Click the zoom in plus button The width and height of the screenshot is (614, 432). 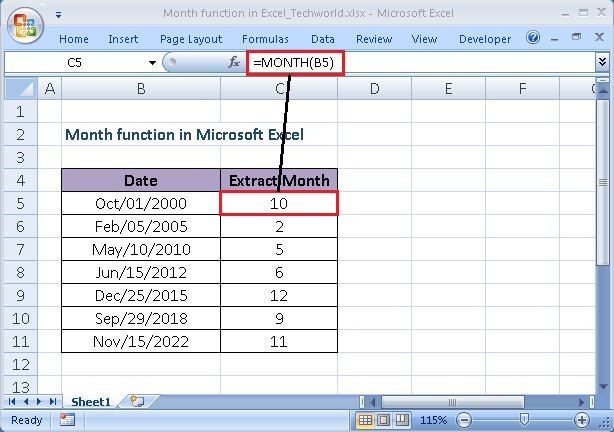[581, 420]
